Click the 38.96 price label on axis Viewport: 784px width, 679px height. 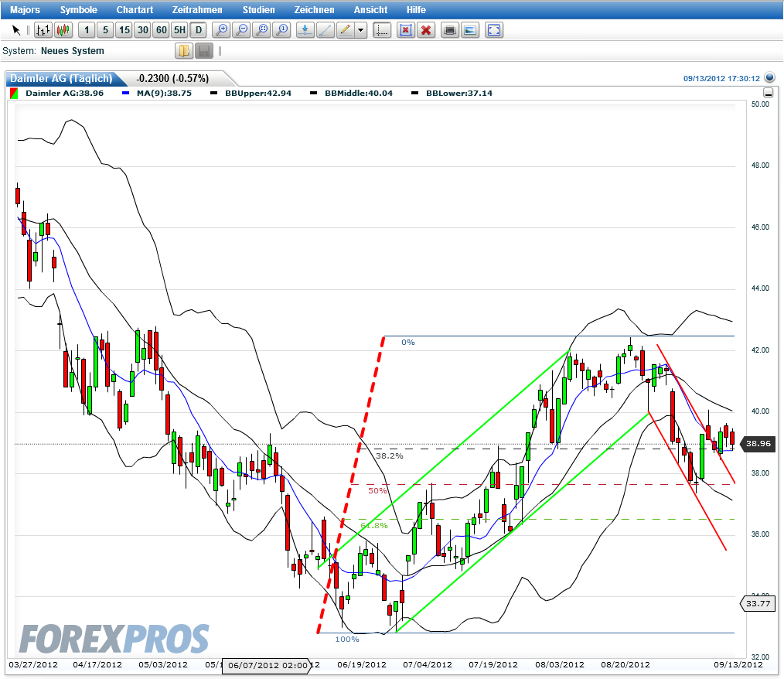(x=761, y=445)
